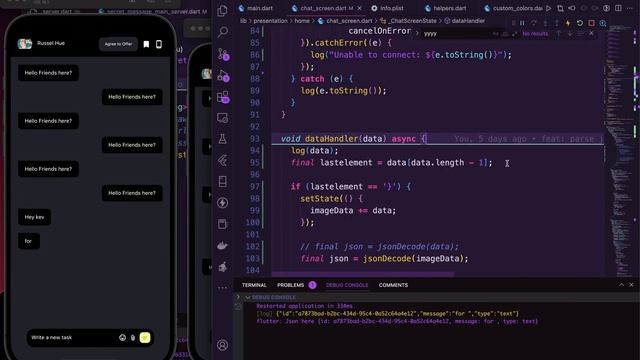The width and height of the screenshot is (640, 360).
Task: Toggle Use Regular Expression in find widget
Action: coord(514,34)
